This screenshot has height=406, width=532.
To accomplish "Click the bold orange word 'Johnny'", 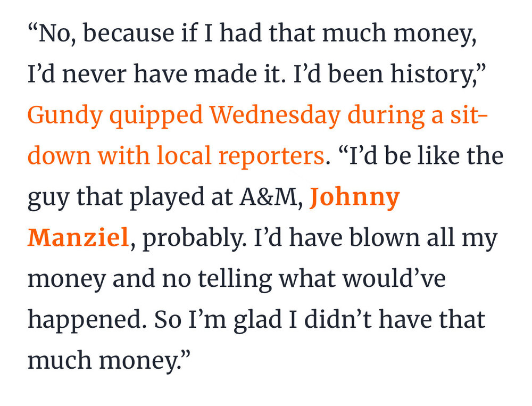I will [x=354, y=197].
